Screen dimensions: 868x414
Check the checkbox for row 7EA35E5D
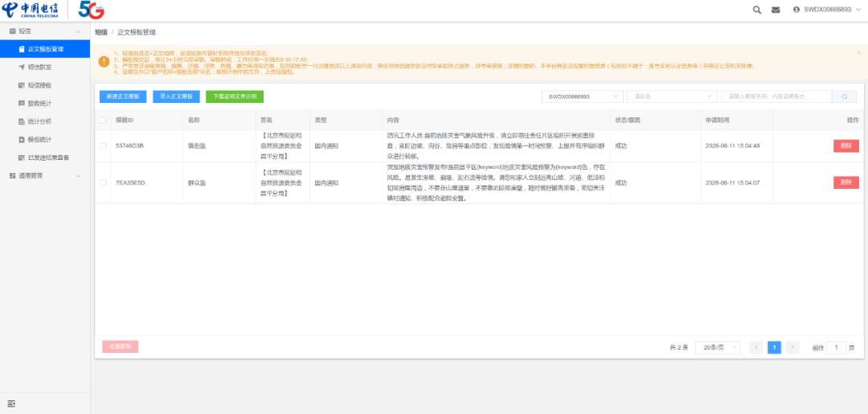(103, 182)
